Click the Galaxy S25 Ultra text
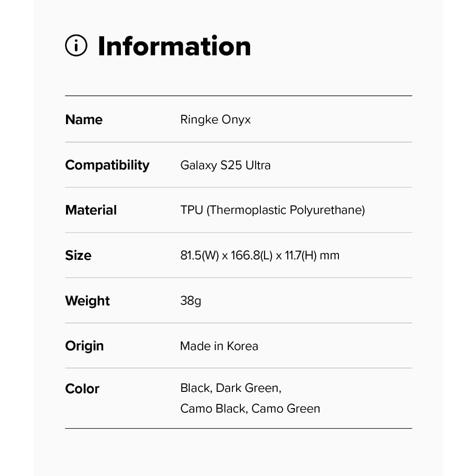 click(225, 165)
